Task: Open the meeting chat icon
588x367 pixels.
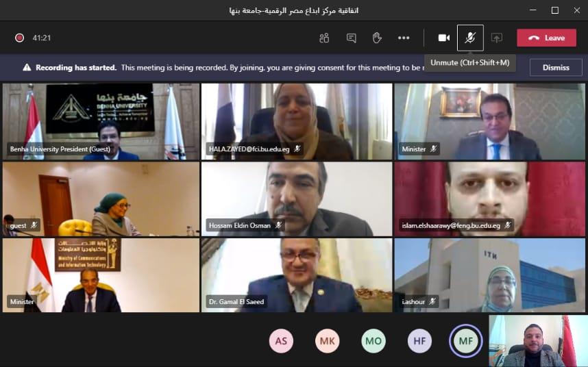Action: [x=351, y=38]
